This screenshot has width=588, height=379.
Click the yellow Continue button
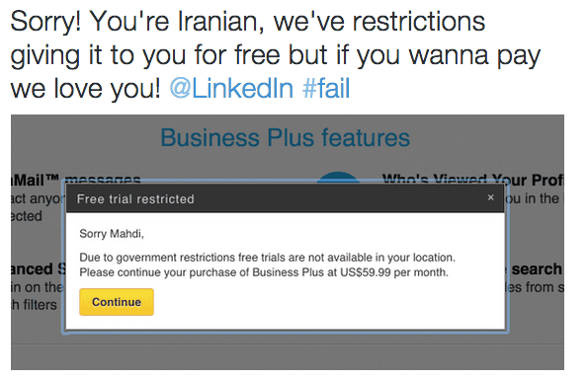(117, 302)
